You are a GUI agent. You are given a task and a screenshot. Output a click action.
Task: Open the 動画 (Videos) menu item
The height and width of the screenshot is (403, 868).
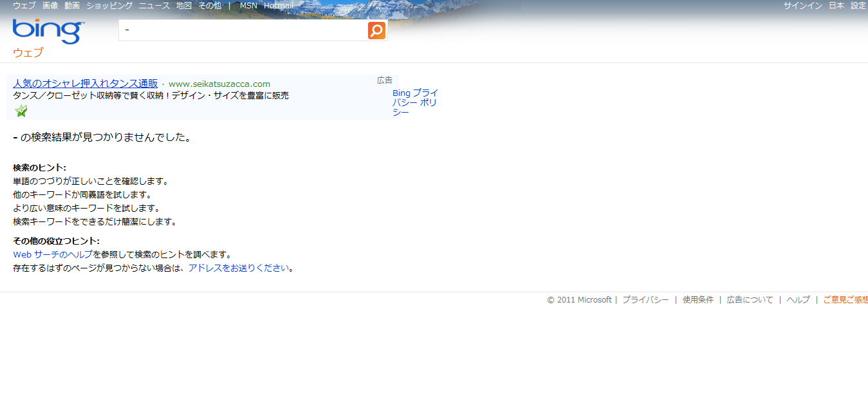pyautogui.click(x=72, y=5)
